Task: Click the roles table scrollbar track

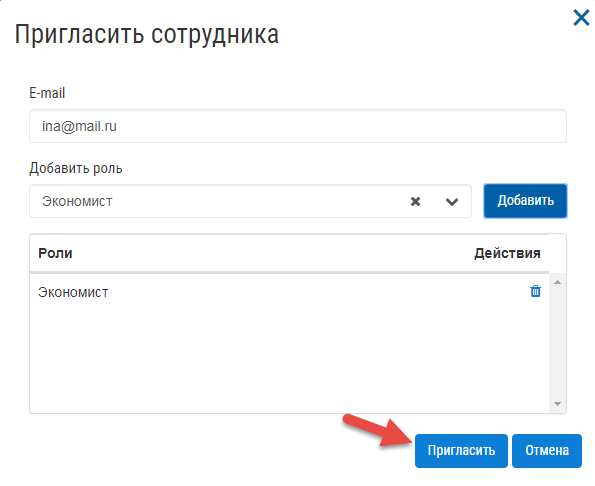Action: click(x=557, y=343)
